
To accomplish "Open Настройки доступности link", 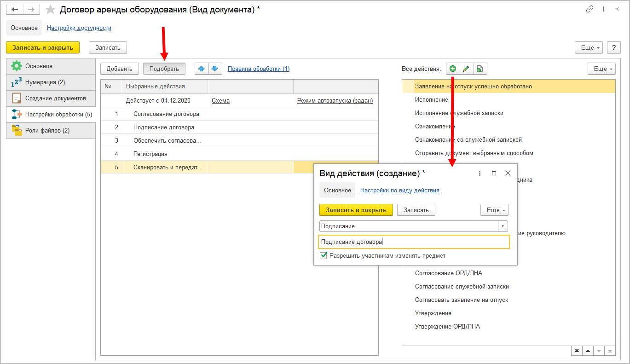I will 79,28.
